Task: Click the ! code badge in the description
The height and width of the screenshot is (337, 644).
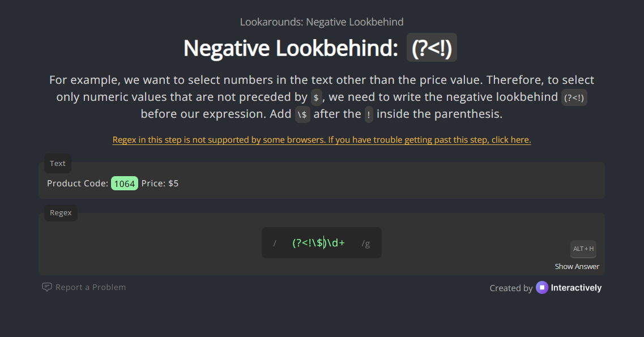Action: click(369, 114)
